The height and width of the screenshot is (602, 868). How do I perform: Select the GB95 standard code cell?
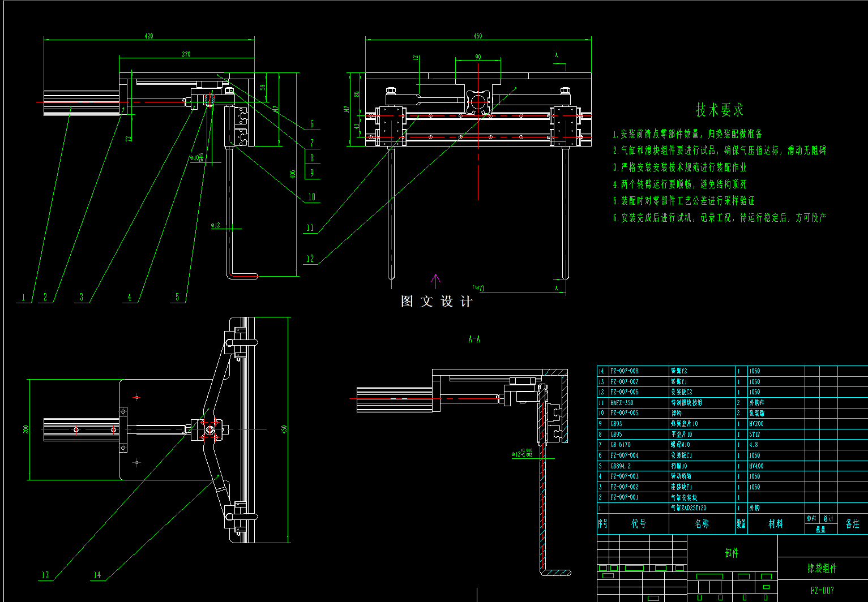point(616,435)
